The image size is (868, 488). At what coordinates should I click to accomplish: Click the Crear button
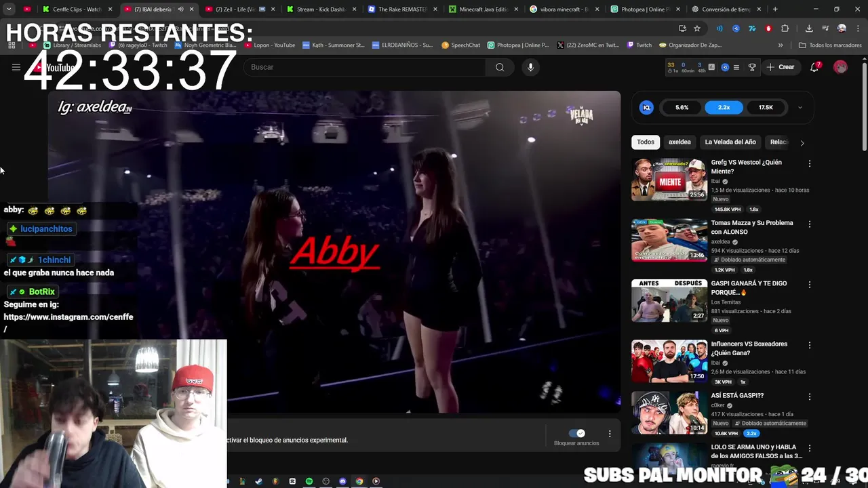(781, 67)
